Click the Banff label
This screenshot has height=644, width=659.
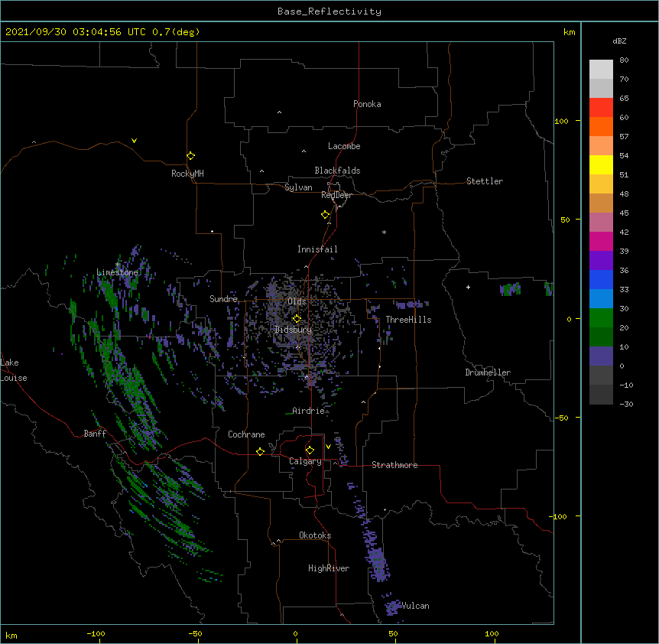point(95,434)
